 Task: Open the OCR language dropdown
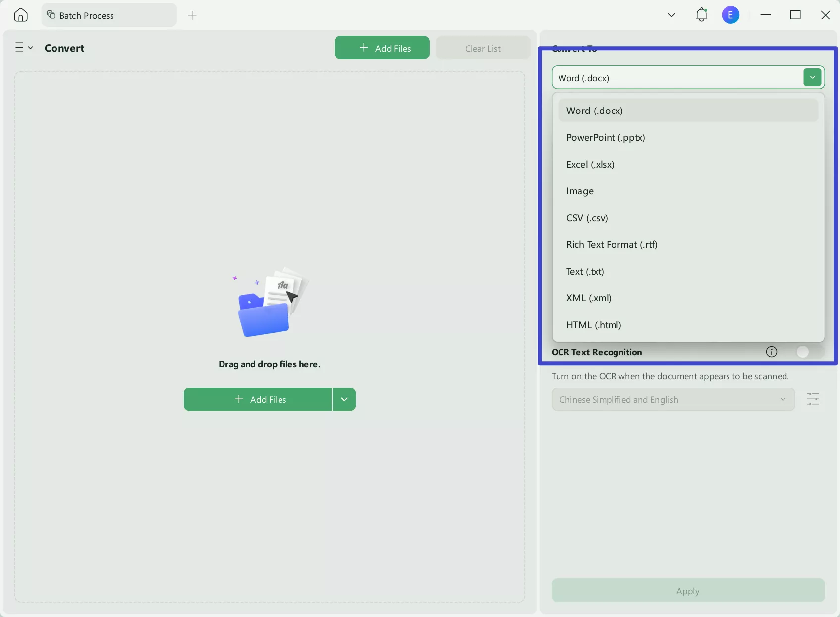click(x=672, y=399)
